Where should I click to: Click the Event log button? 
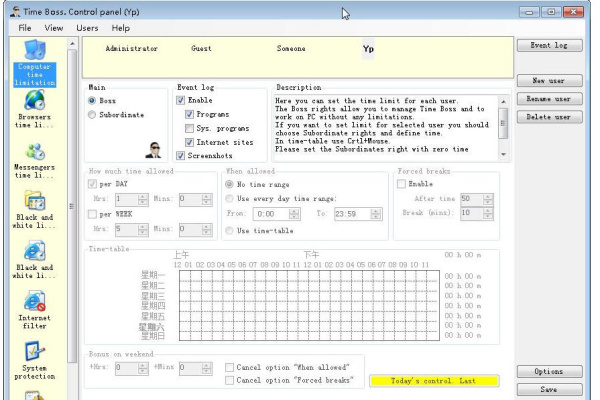tap(549, 46)
